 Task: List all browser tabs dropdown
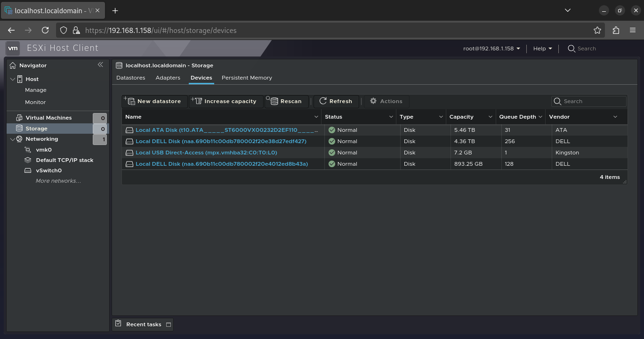pyautogui.click(x=567, y=10)
